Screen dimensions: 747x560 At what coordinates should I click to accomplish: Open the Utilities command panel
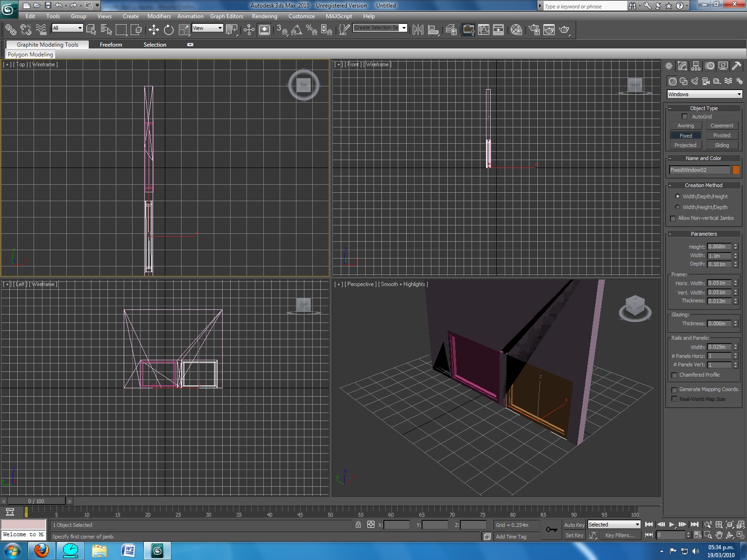(x=737, y=66)
